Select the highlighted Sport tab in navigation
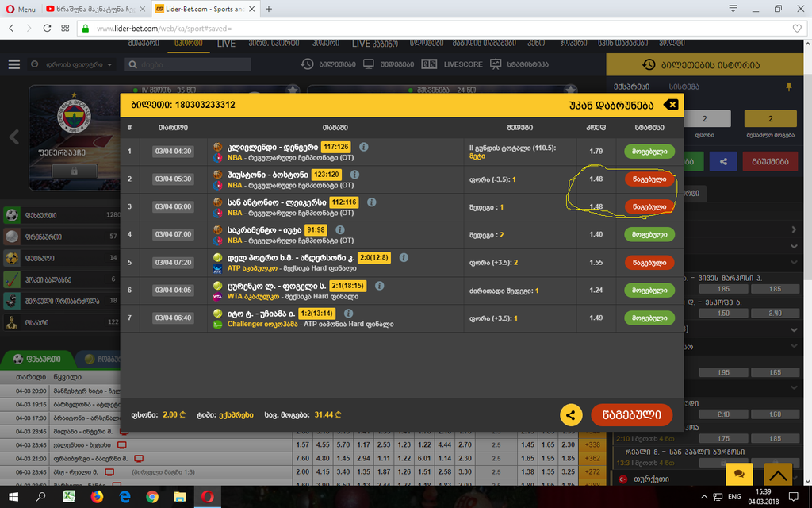Viewport: 812px width, 508px height. [189, 44]
